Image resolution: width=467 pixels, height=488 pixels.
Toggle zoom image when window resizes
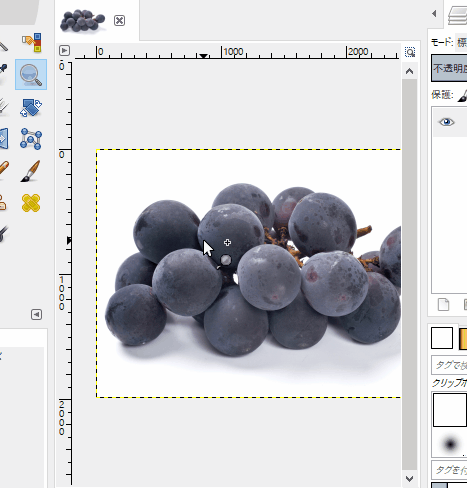coord(410,52)
